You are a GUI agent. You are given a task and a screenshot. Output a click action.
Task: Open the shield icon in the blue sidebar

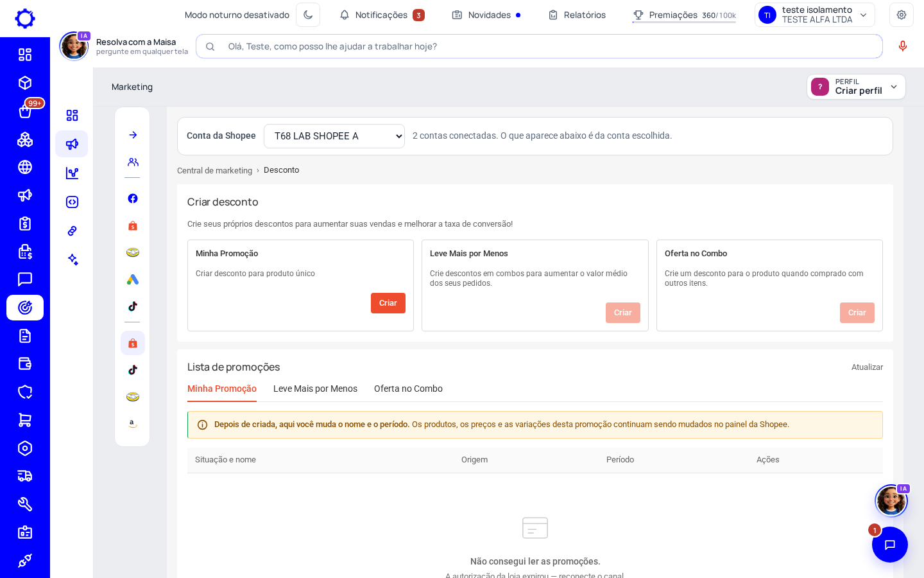(25, 392)
